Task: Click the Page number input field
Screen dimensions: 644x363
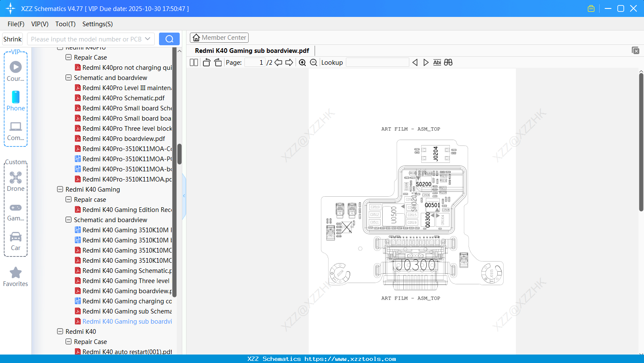Action: click(x=255, y=63)
